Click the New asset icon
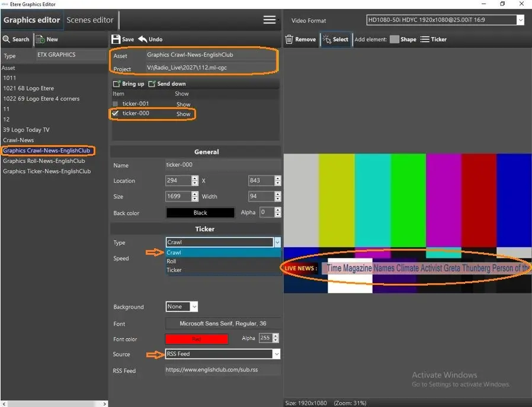The width and height of the screenshot is (532, 407). click(x=40, y=40)
